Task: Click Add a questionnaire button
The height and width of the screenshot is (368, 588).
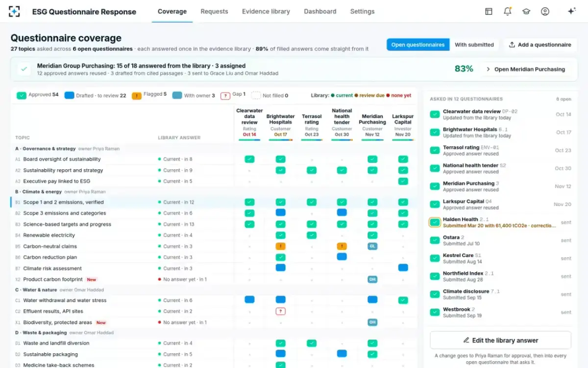Action: click(540, 45)
